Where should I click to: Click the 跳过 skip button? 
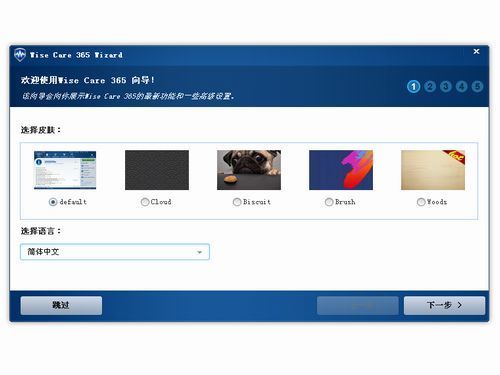tap(61, 305)
